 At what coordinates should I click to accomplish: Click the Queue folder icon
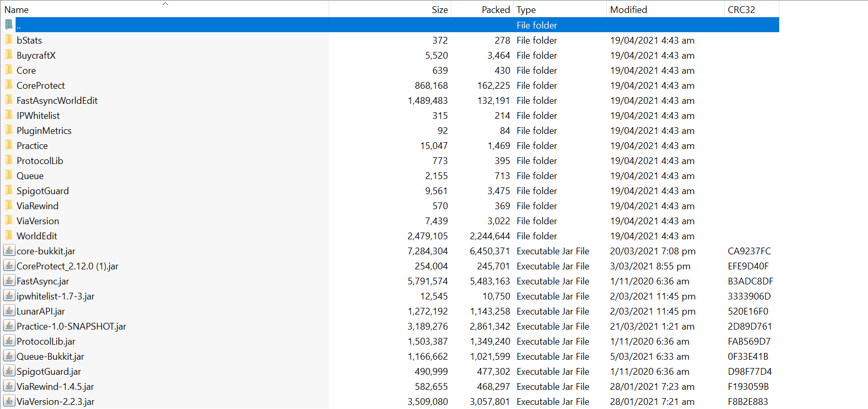pos(9,175)
